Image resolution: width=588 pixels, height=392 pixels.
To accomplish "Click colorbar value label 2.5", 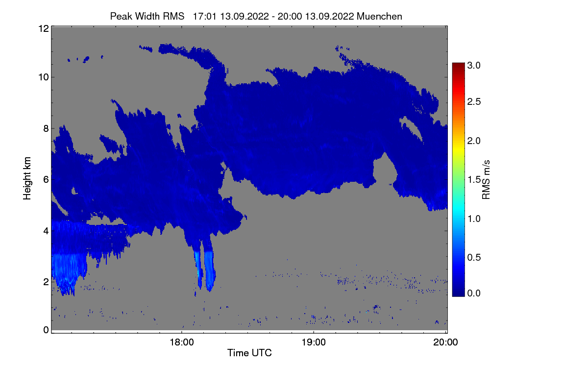I will (474, 101).
